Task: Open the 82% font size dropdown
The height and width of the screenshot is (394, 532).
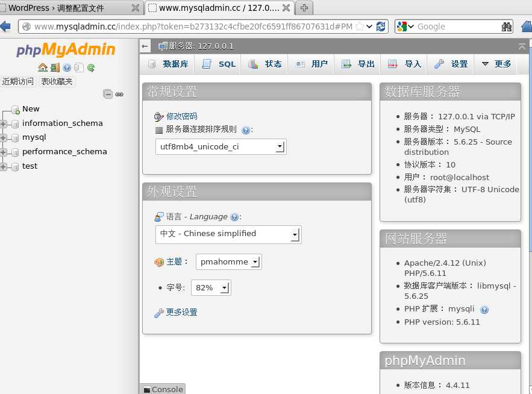Action: [x=211, y=288]
